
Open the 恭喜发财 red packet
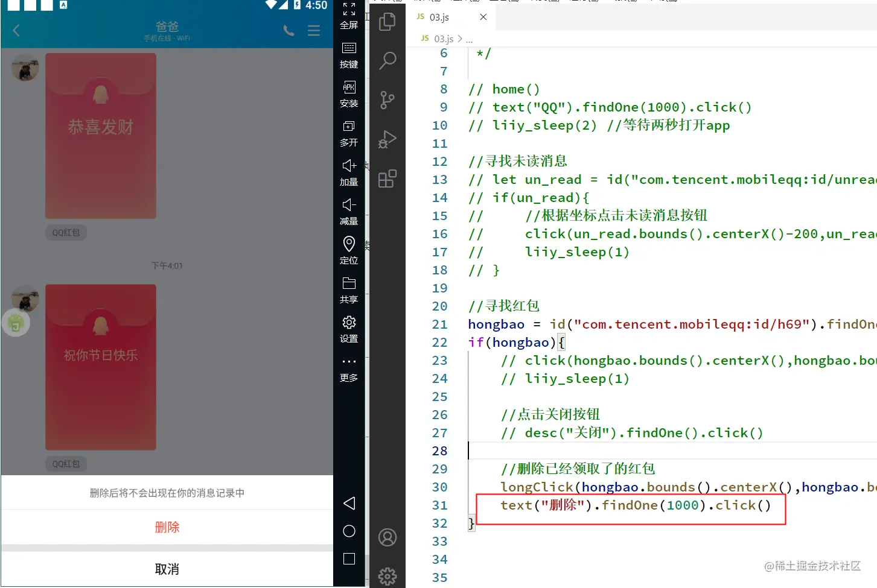[x=101, y=136]
